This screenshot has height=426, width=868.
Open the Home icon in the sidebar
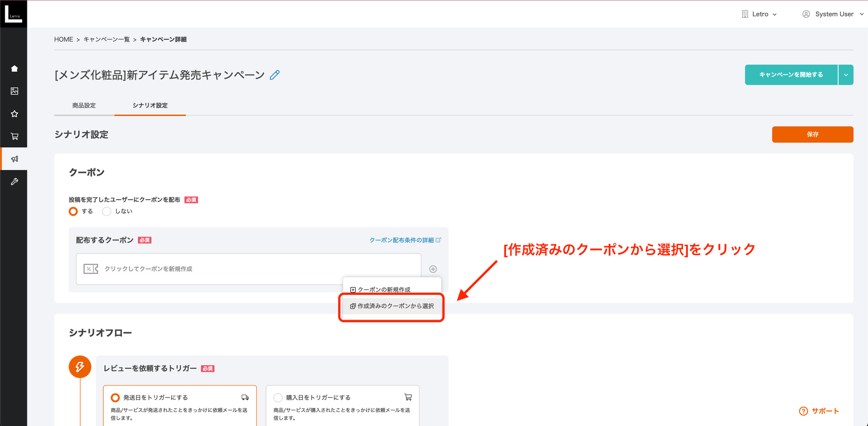(14, 68)
